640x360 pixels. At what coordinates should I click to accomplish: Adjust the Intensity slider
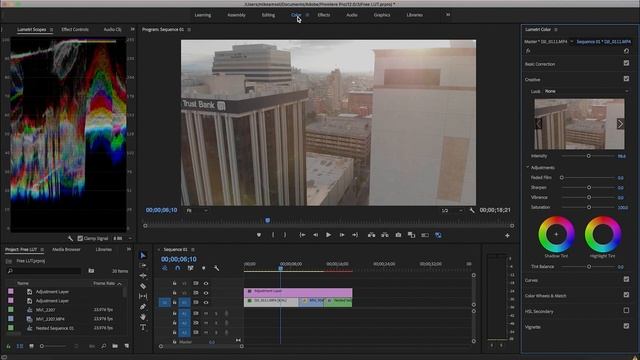tap(589, 156)
